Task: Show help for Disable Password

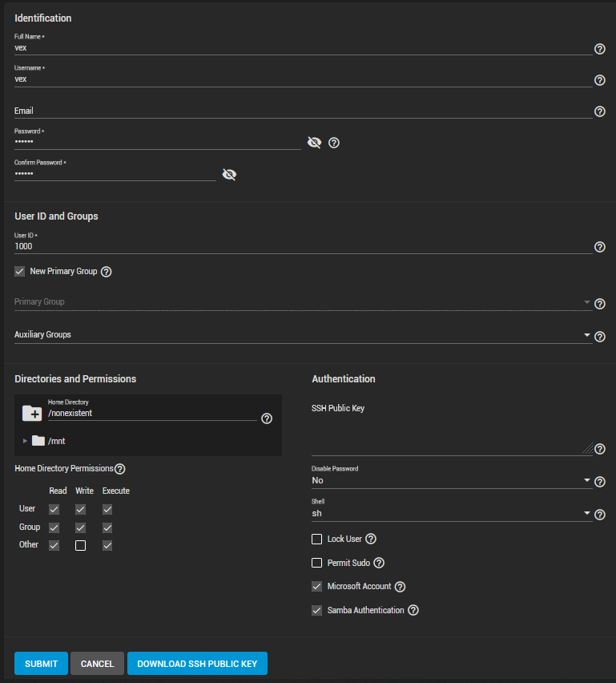Action: 599,482
